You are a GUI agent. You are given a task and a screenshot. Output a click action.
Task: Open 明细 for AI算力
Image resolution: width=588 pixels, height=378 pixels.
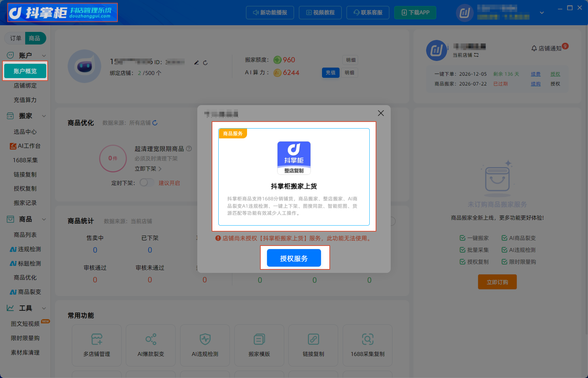click(x=349, y=73)
